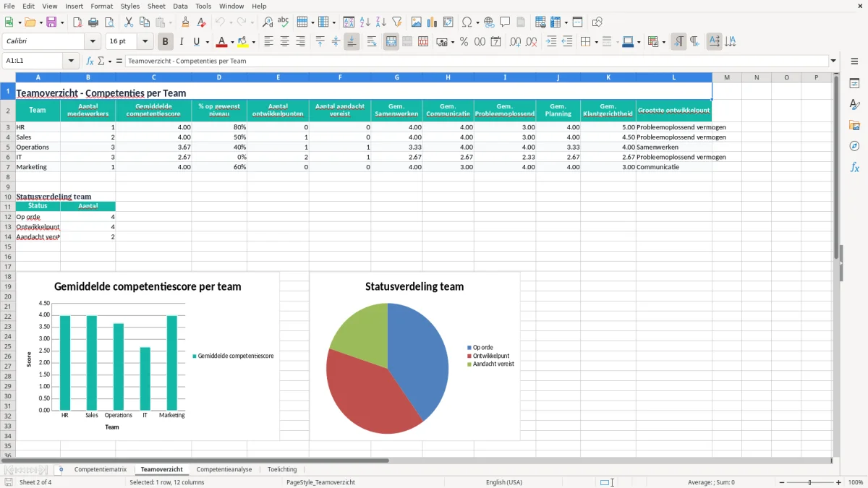The width and height of the screenshot is (868, 488).
Task: Click the Print icon
Action: point(93,22)
